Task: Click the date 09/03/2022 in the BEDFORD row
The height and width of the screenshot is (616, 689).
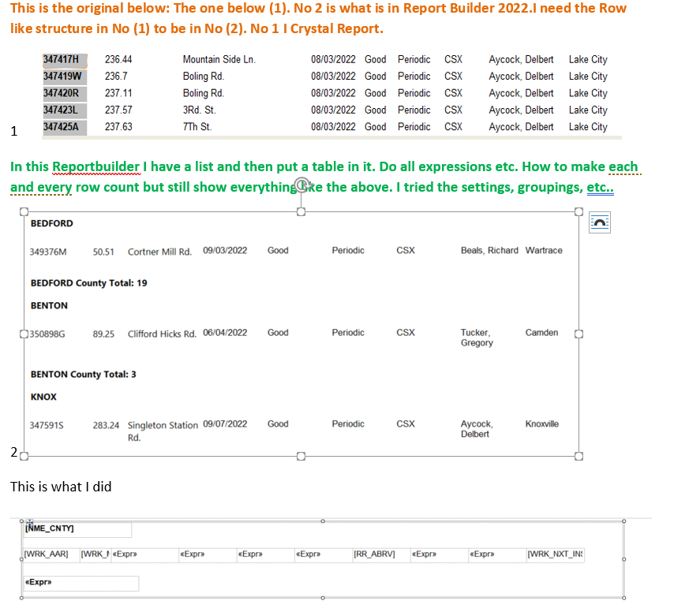Action: point(225,250)
